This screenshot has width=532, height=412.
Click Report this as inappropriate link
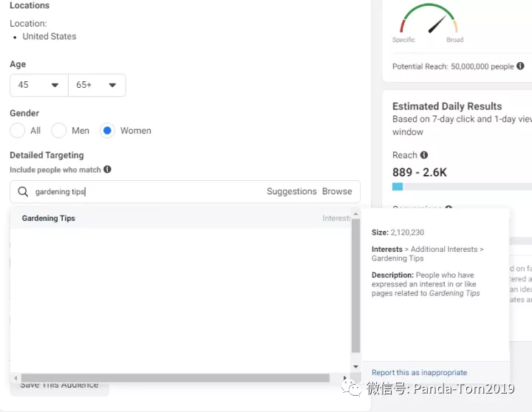[420, 373]
